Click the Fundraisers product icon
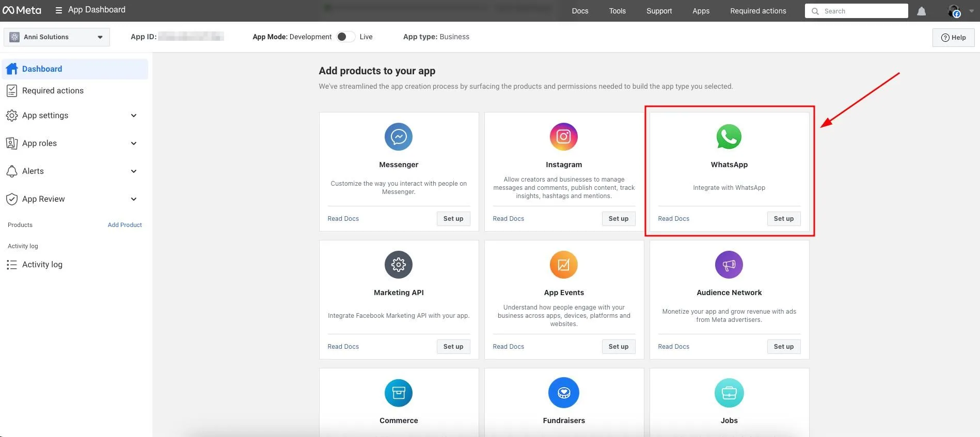This screenshot has height=437, width=980. click(564, 393)
